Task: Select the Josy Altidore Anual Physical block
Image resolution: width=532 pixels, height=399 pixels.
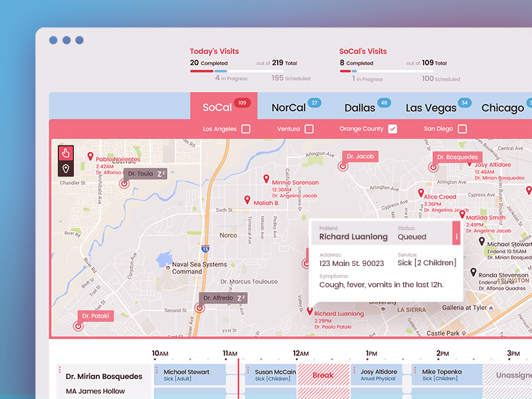Action: (376, 374)
